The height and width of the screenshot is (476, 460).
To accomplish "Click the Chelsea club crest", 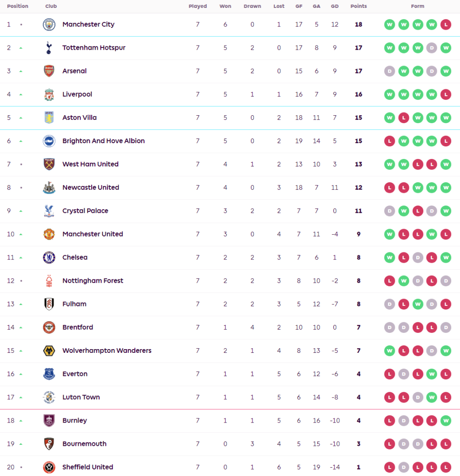I will point(49,257).
